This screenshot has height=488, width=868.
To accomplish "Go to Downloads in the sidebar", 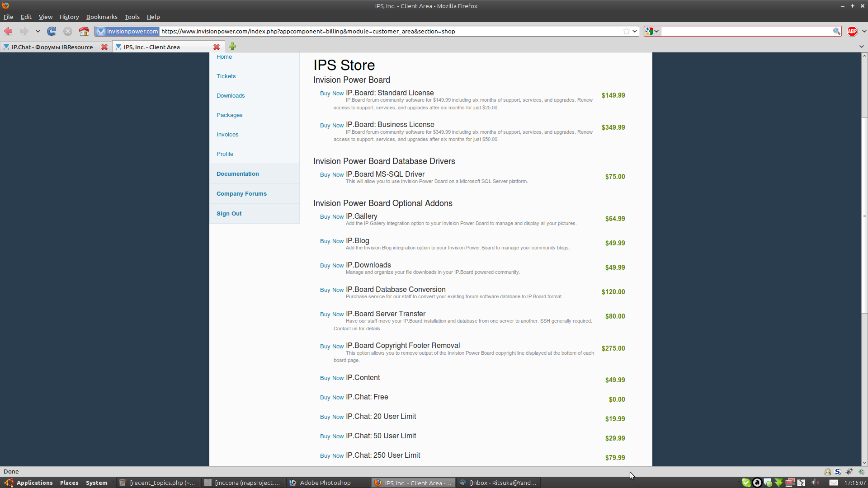I will 231,95.
